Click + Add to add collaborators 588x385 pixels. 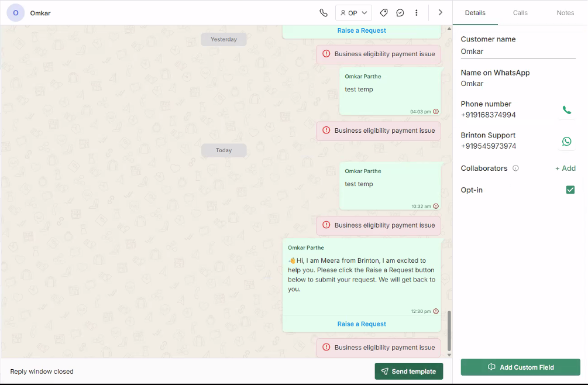[565, 169]
